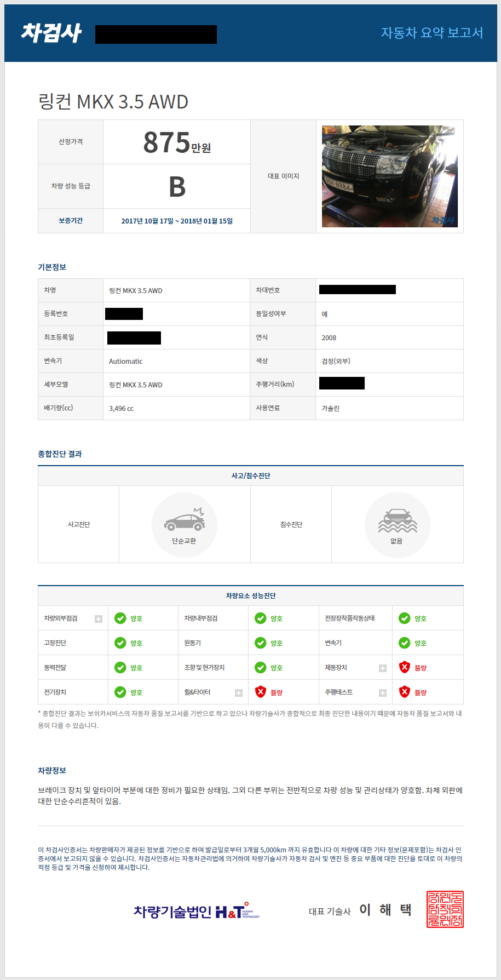Click the red X icon for 휠&타이어

click(261, 692)
